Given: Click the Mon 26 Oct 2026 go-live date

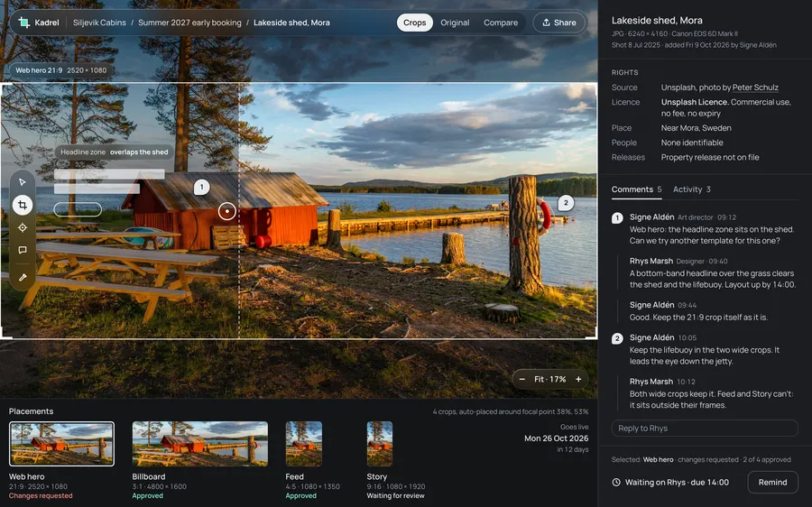Looking at the screenshot, I should click(556, 438).
